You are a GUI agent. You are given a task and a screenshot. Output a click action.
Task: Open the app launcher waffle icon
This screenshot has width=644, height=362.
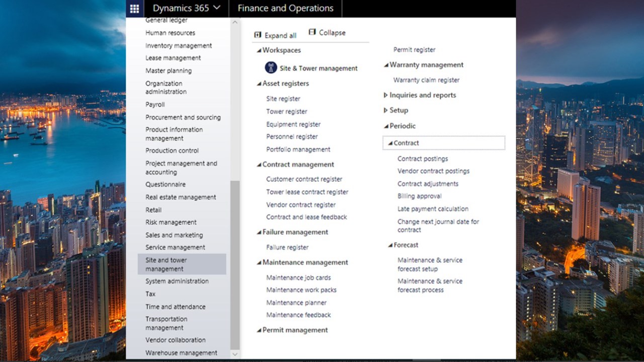tap(134, 9)
